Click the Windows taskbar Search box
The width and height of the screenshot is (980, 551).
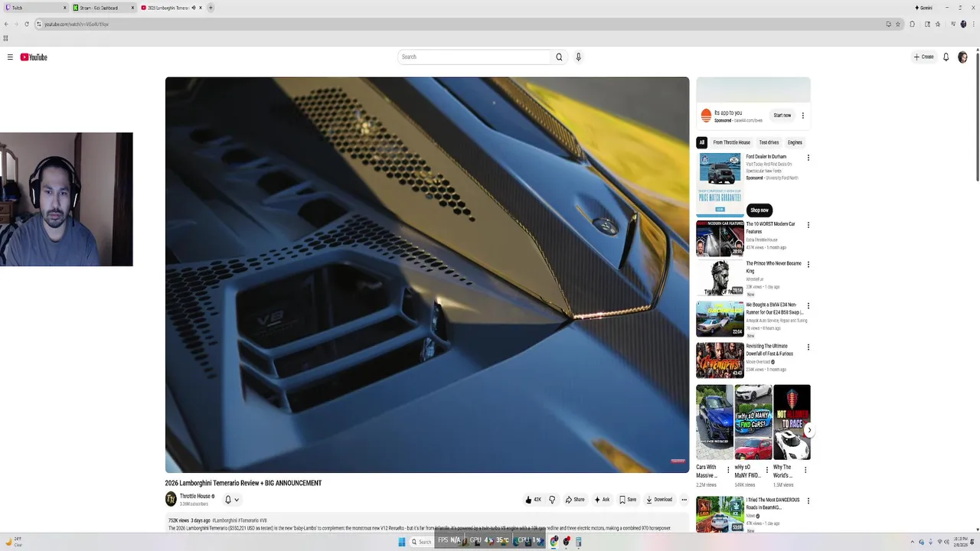click(x=422, y=542)
